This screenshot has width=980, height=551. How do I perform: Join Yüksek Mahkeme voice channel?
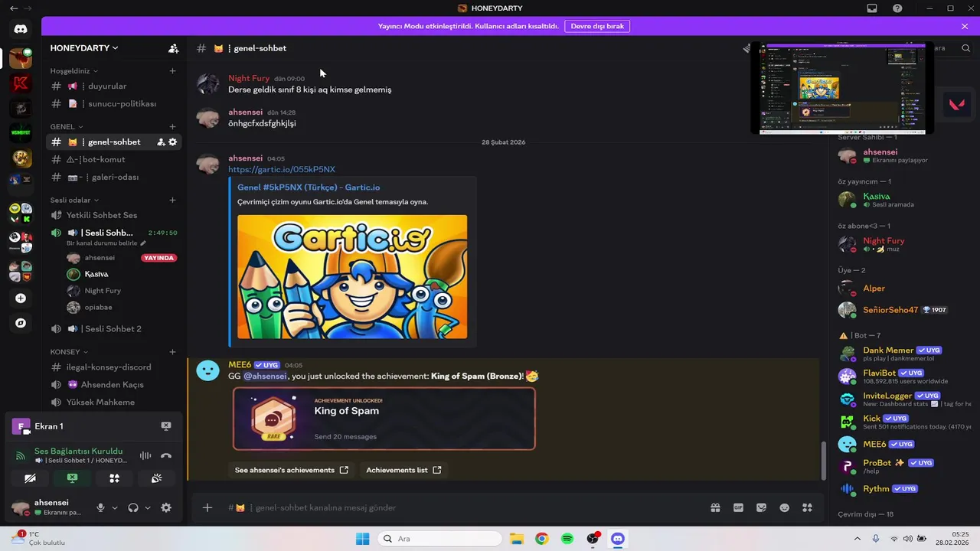click(x=114, y=403)
